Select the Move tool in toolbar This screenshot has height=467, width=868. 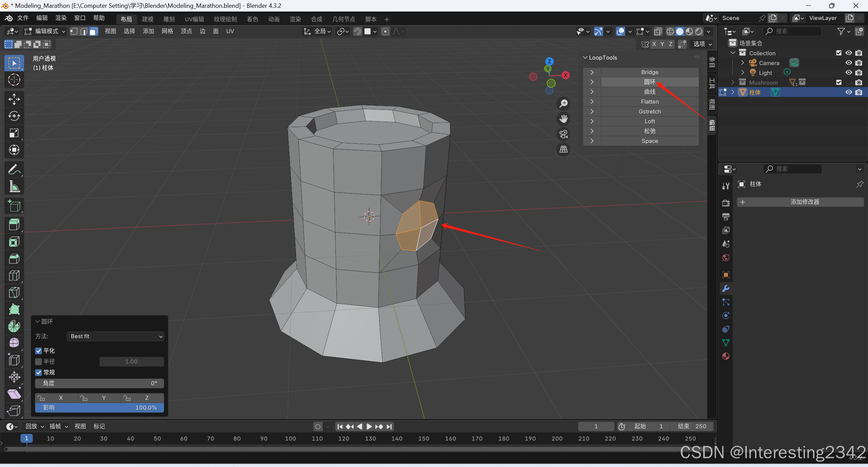click(14, 99)
